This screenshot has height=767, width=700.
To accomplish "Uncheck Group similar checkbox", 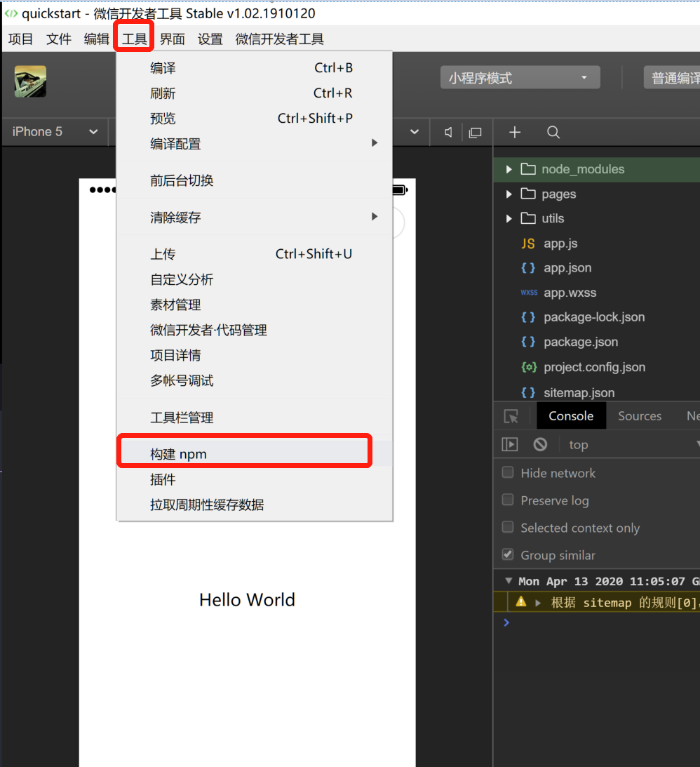I will pyautogui.click(x=508, y=554).
